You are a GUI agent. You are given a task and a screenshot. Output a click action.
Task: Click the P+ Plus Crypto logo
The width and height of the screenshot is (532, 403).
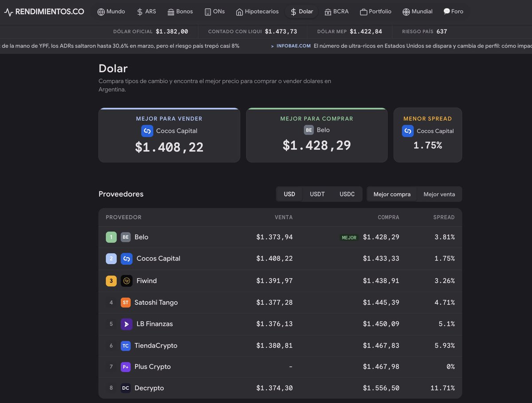[x=125, y=367]
